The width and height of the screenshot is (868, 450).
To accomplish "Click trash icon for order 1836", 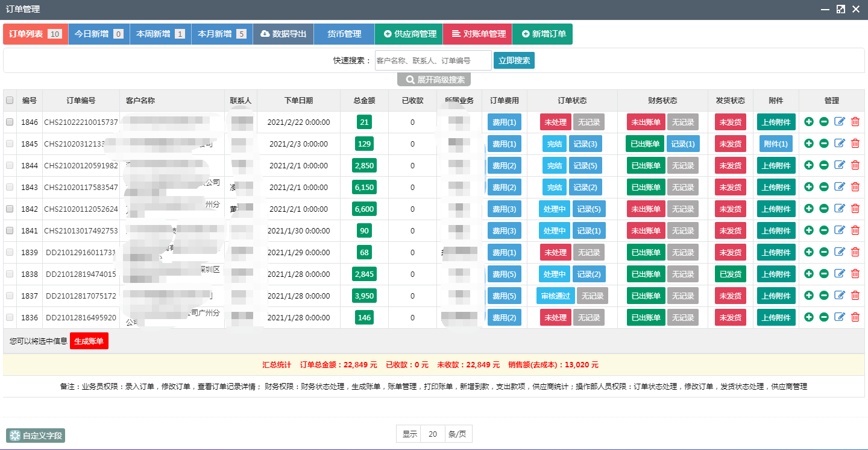I will (x=855, y=317).
